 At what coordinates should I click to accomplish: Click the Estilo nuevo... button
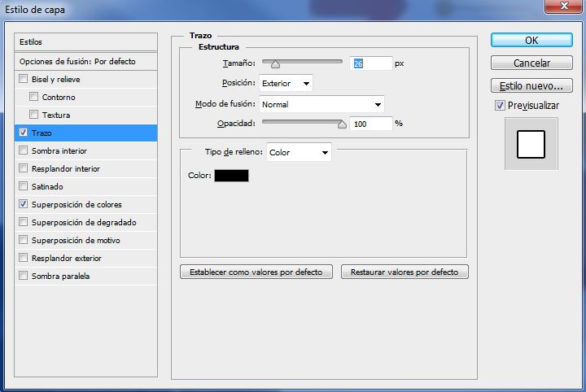pos(531,85)
